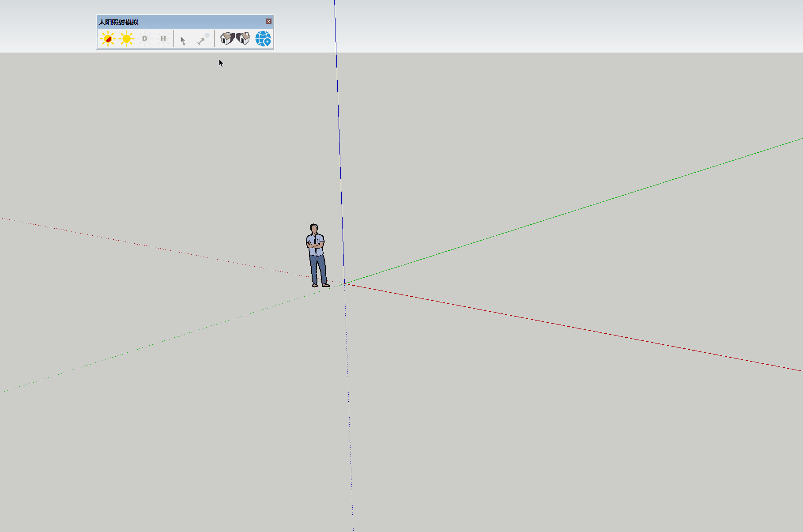Click house icon with shadow on right
Image resolution: width=803 pixels, height=532 pixels.
point(227,38)
